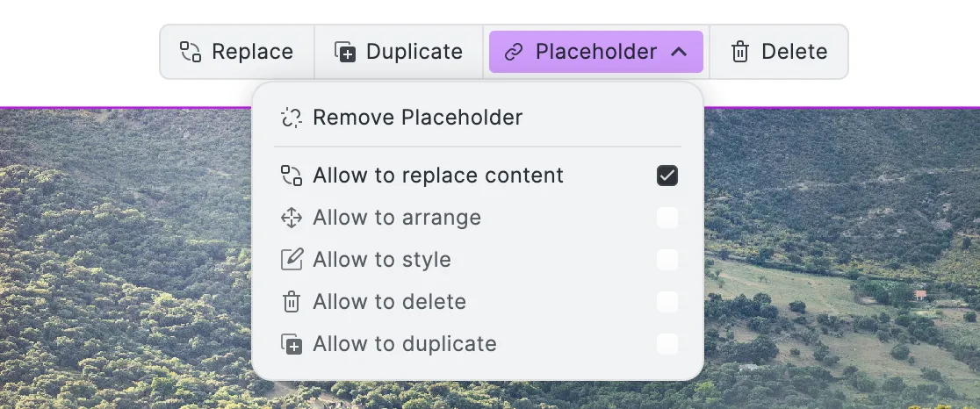Click the Remove Placeholder dashed-link icon
The width and height of the screenshot is (980, 409).
(x=292, y=118)
